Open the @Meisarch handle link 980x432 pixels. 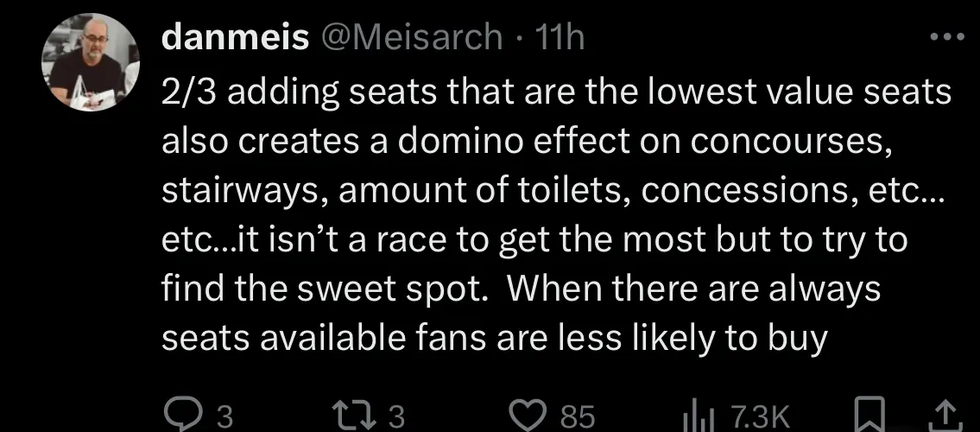tap(411, 37)
